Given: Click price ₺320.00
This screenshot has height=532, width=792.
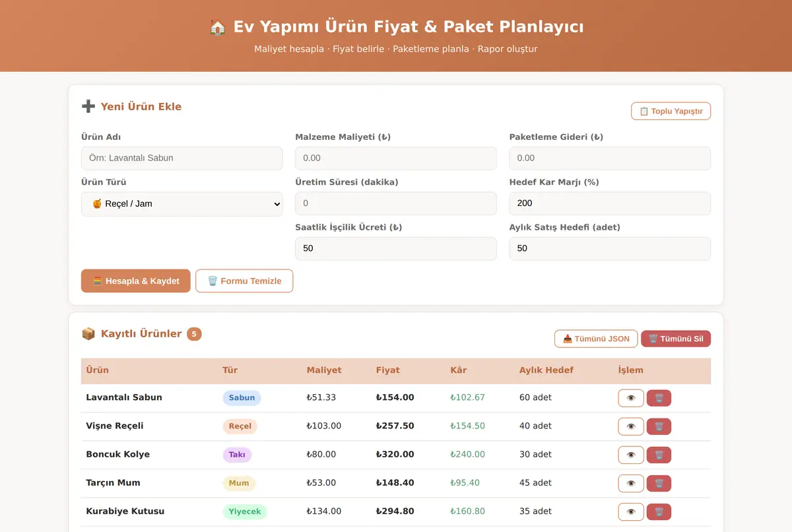Looking at the screenshot, I should pos(395,454).
